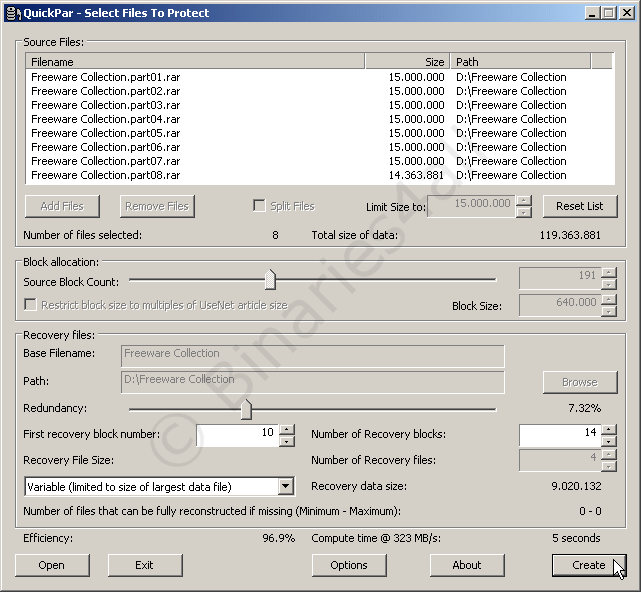Screen dimensions: 641x592
Task: Increase the First recovery block number
Action: (x=287, y=430)
